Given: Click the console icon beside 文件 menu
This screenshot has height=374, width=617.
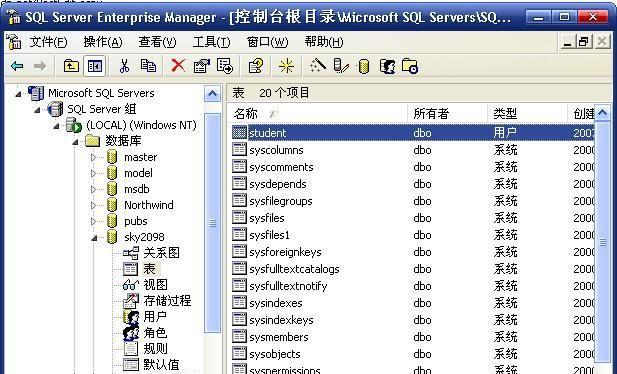Looking at the screenshot, I should tap(14, 42).
